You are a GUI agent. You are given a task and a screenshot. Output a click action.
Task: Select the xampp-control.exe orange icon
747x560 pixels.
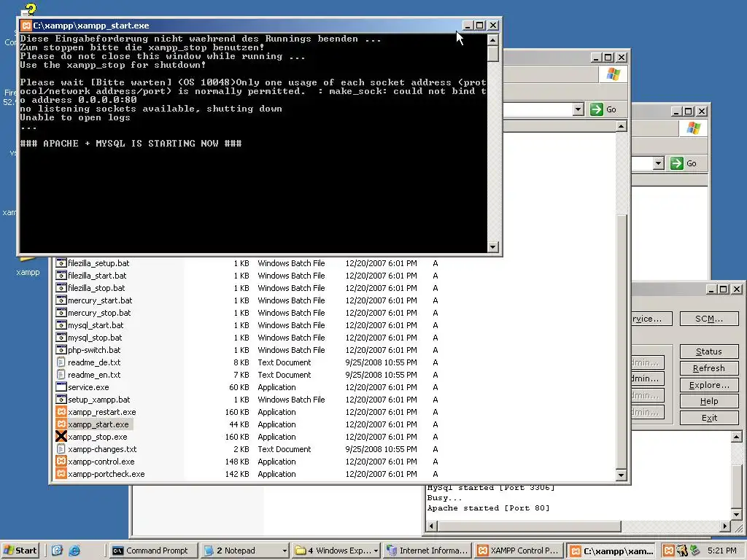pyautogui.click(x=61, y=461)
